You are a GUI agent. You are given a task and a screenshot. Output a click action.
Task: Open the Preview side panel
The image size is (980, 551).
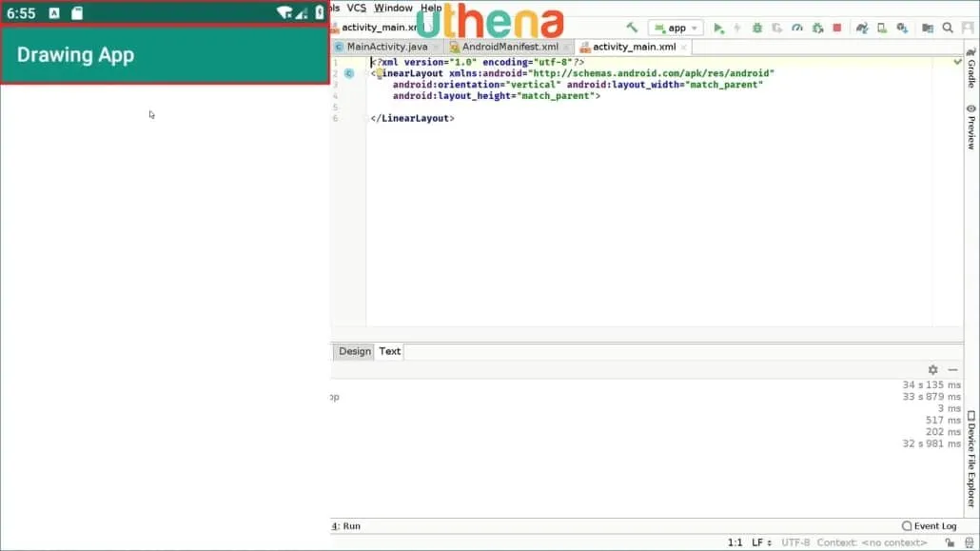(x=971, y=127)
